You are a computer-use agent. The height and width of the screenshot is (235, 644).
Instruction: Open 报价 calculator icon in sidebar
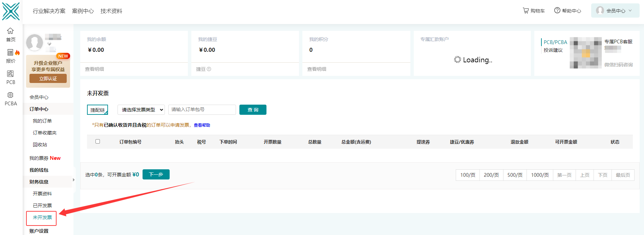(10, 52)
